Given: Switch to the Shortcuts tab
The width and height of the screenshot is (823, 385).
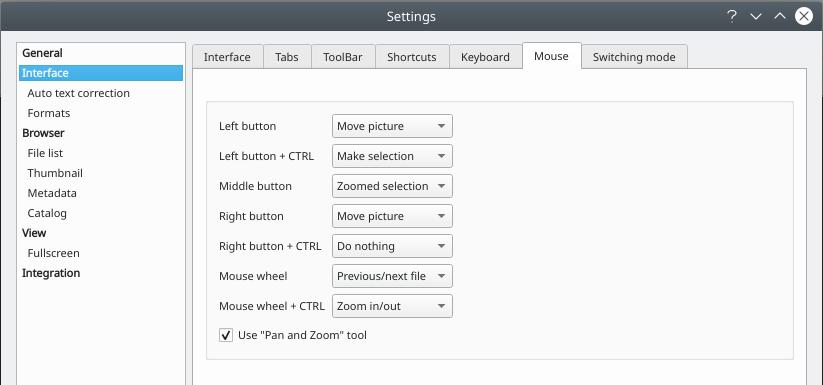Looking at the screenshot, I should 412,57.
